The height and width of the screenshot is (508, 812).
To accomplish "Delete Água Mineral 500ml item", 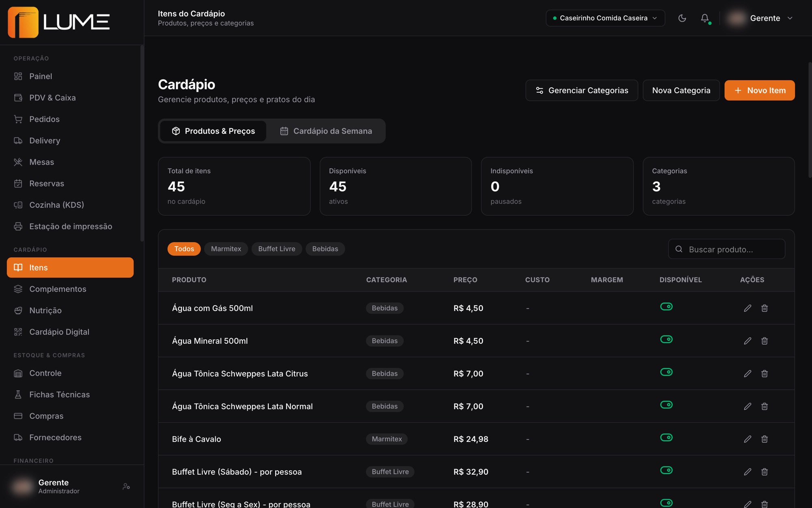I will click(x=764, y=341).
